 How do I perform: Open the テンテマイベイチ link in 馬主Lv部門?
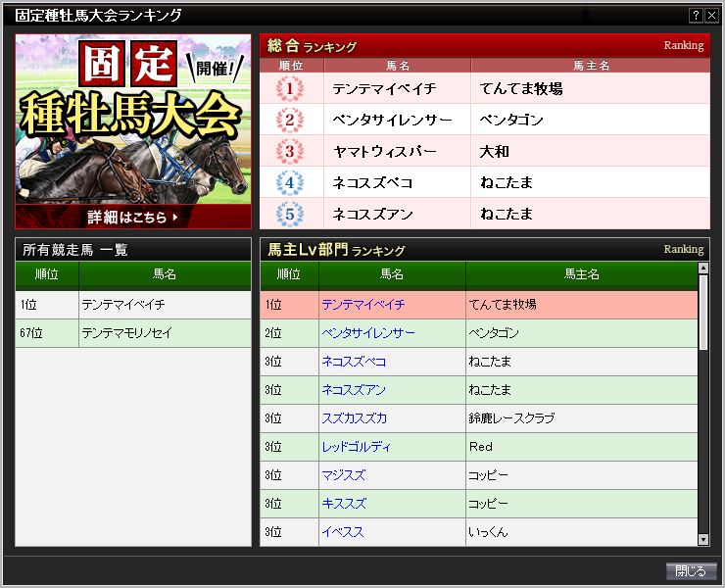coord(363,305)
